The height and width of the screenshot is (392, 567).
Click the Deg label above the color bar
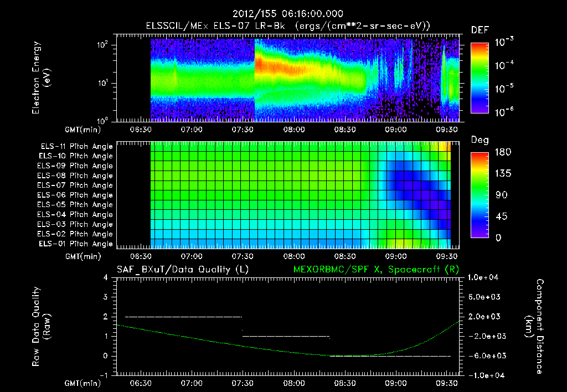[480, 140]
